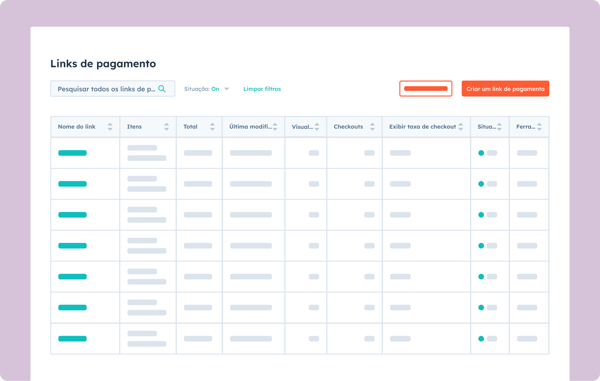Click Criar um link de pagamento button
600x381 pixels.
(x=505, y=89)
